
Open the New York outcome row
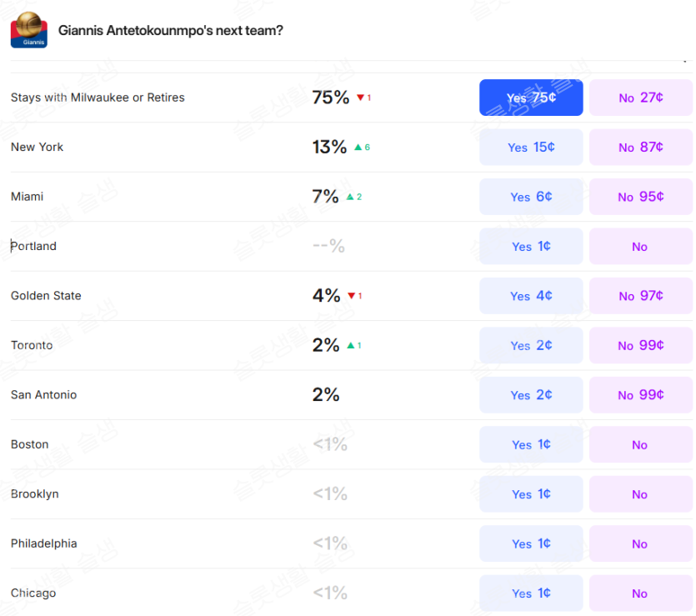point(37,148)
